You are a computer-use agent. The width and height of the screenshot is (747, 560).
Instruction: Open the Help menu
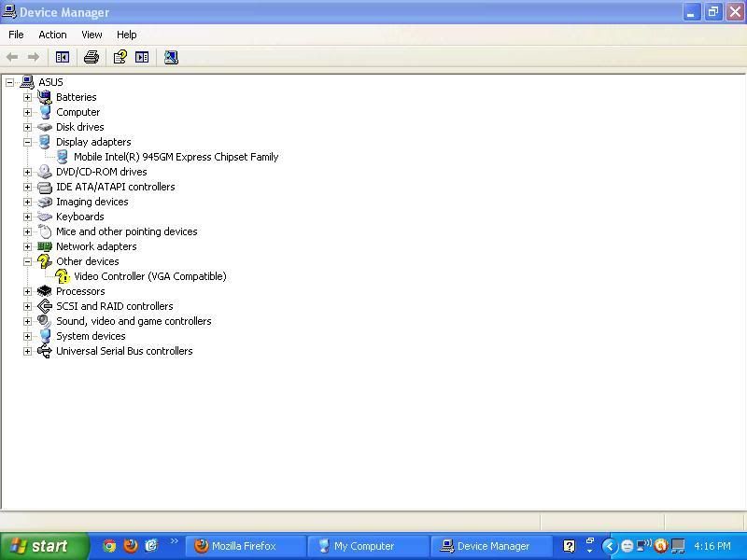126,35
